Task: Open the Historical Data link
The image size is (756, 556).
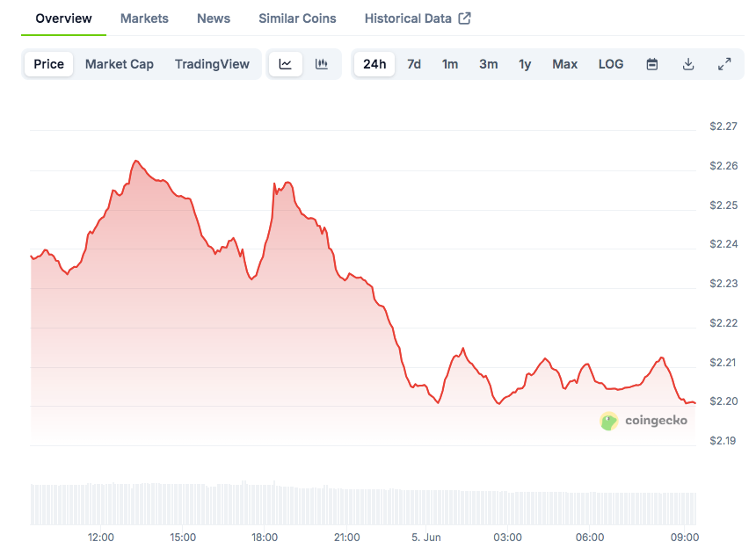Action: [408, 18]
